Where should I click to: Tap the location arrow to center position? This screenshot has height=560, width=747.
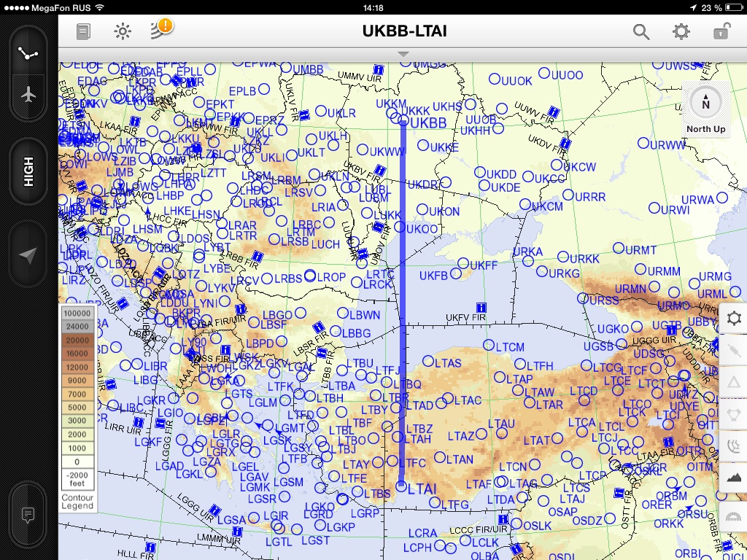click(29, 254)
